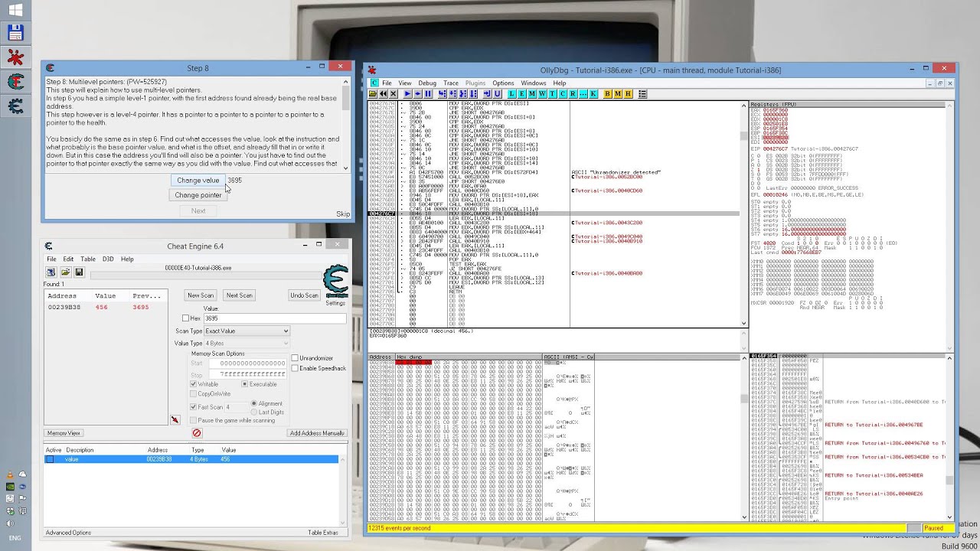Click OllyDbg Close program X icon
Screen dimensions: 980x551
(x=394, y=93)
